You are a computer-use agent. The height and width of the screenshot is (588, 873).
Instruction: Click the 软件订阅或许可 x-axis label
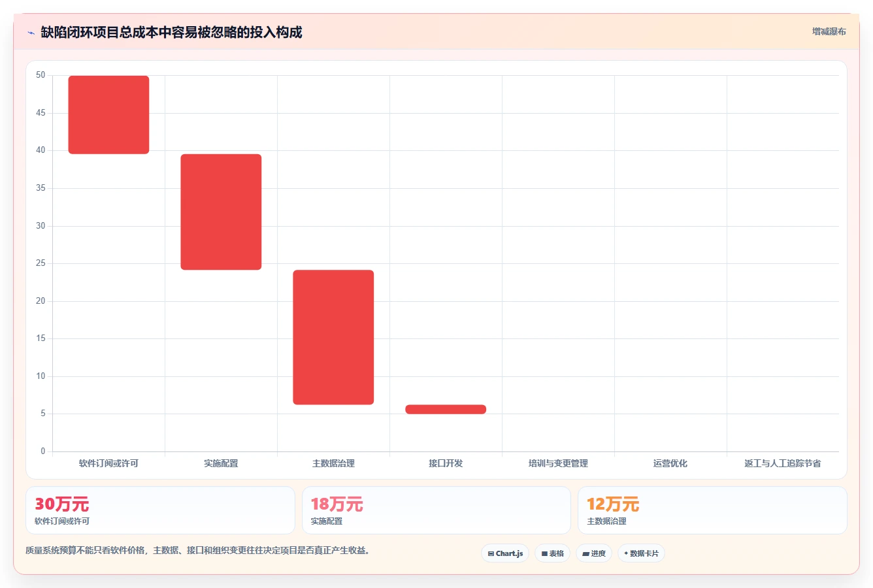(108, 463)
